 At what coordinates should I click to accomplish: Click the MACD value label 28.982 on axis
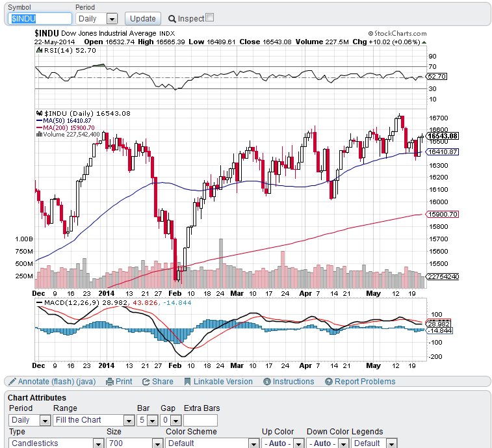pos(439,324)
